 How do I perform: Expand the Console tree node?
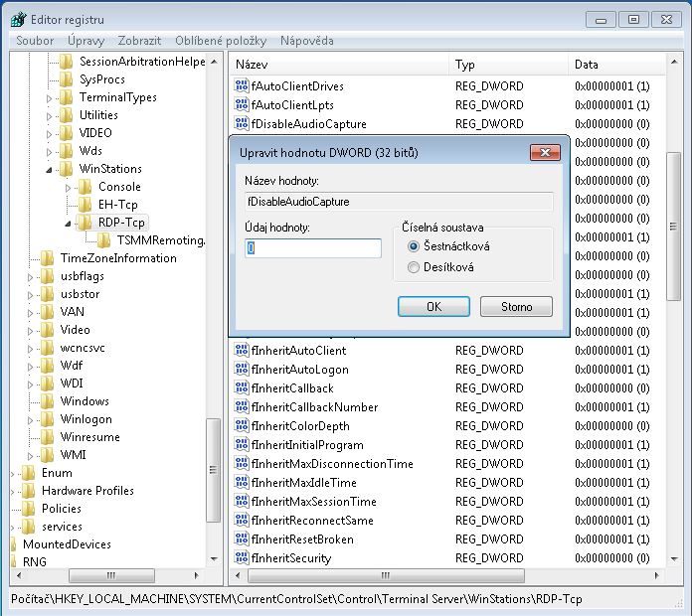point(68,189)
